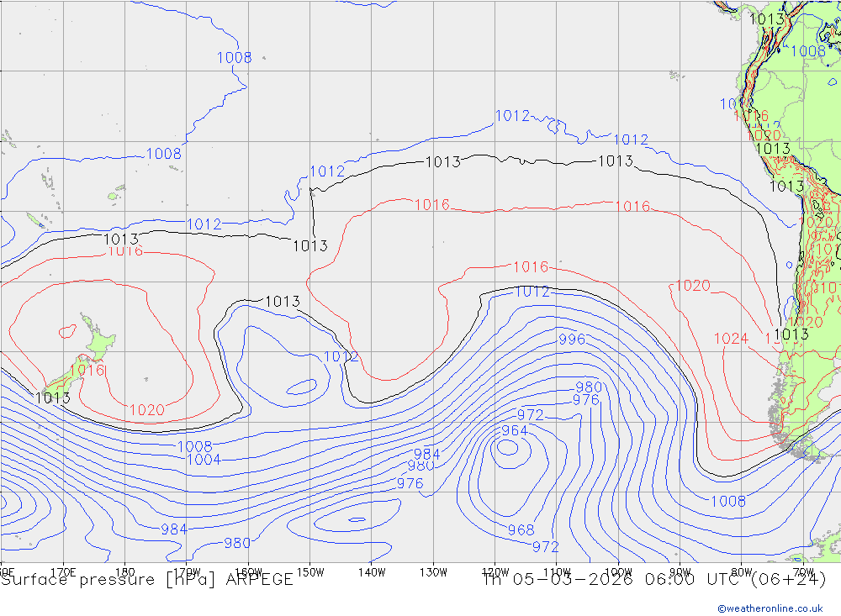The height and width of the screenshot is (616, 841).
Task: Click the red 1024 isobar label
Action: tap(731, 339)
